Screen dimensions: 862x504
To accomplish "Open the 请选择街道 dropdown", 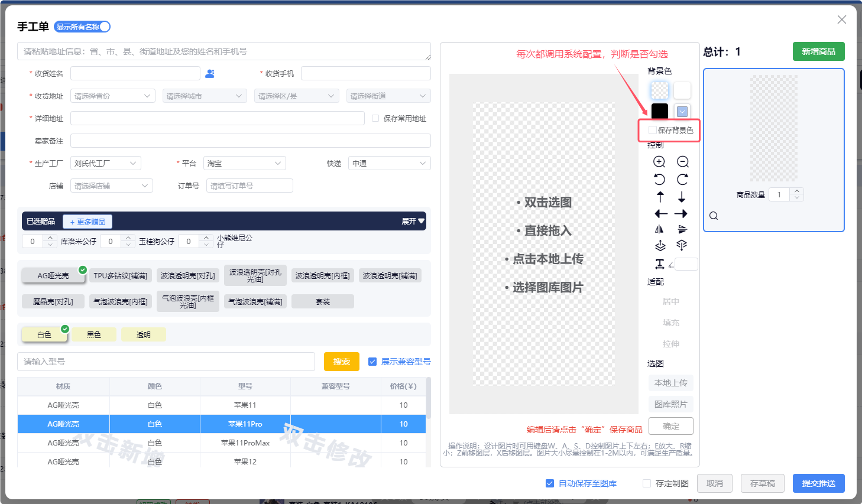I will pos(388,96).
